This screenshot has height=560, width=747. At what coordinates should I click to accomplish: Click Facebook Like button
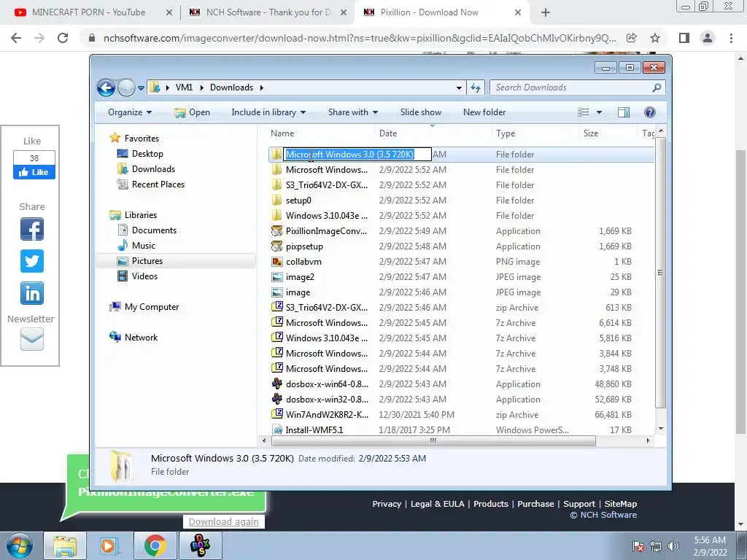pos(34,172)
